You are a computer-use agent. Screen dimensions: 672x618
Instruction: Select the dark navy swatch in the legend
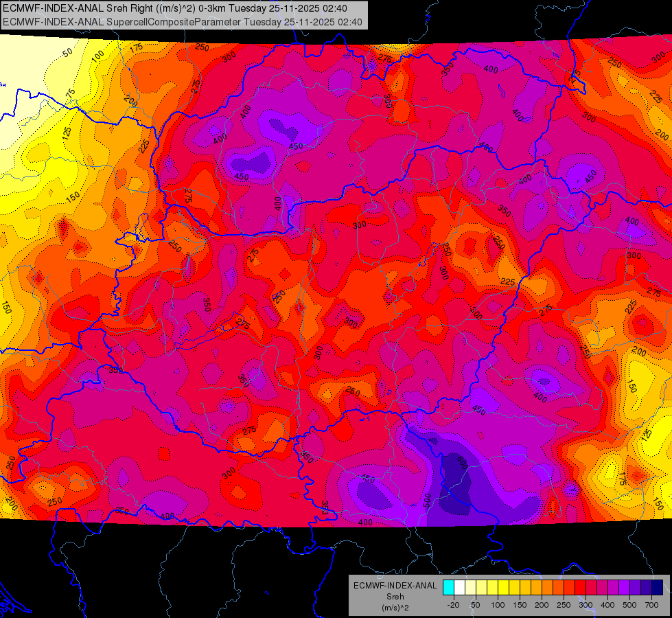click(x=657, y=587)
